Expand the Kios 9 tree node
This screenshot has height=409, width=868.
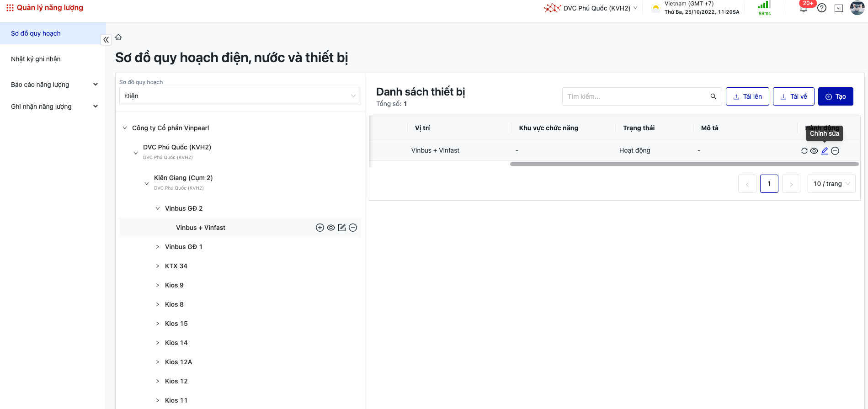(x=158, y=285)
